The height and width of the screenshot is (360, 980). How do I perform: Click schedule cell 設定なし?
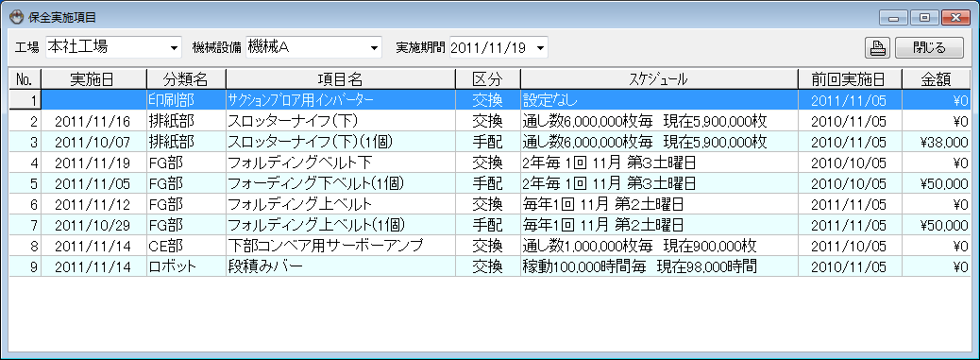coord(659,100)
